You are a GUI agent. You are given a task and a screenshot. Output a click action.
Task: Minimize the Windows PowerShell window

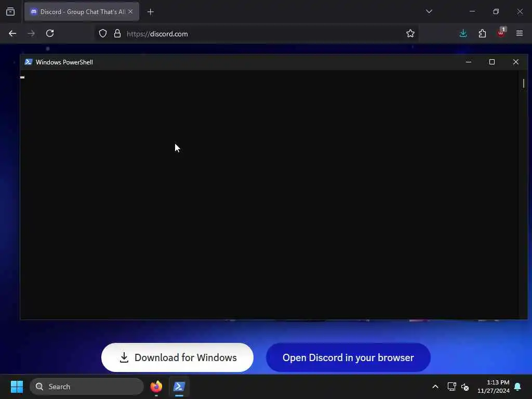(x=469, y=62)
